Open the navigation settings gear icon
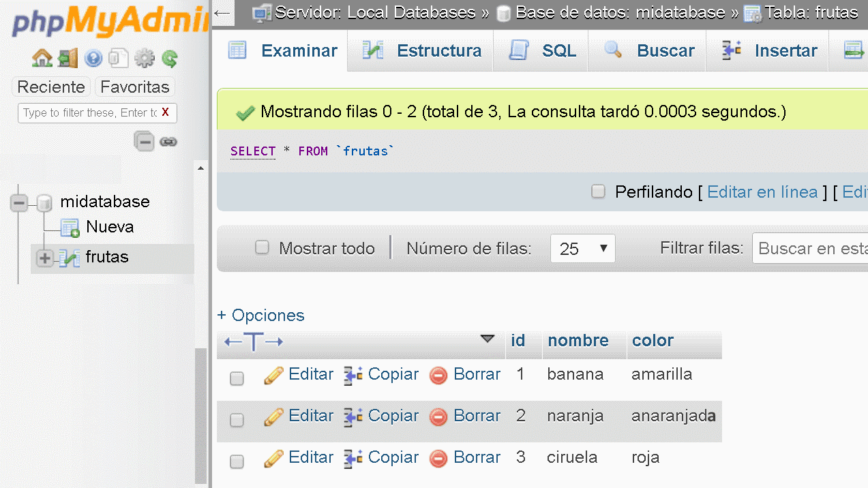This screenshot has width=868, height=488. (x=145, y=59)
